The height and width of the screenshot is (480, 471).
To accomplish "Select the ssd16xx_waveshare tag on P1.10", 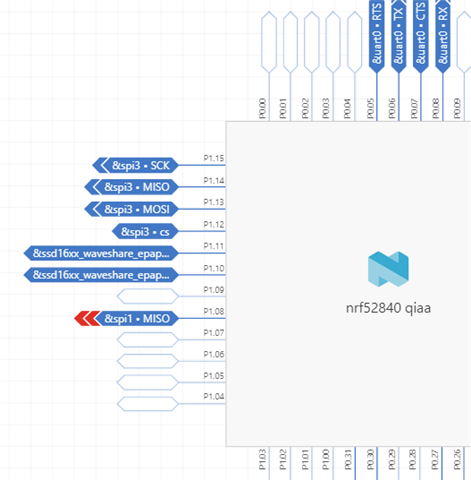I will click(101, 275).
